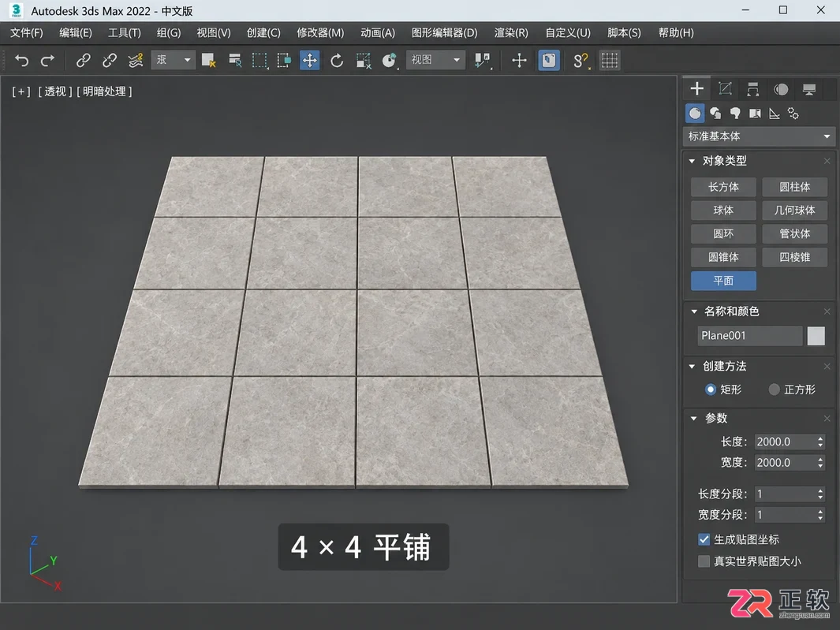Click the Redo arrow icon
The width and height of the screenshot is (840, 630).
pos(47,61)
